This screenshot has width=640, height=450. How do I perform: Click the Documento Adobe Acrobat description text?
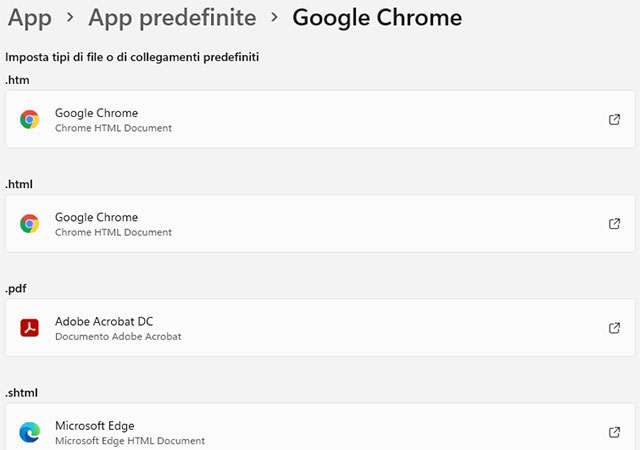click(118, 337)
